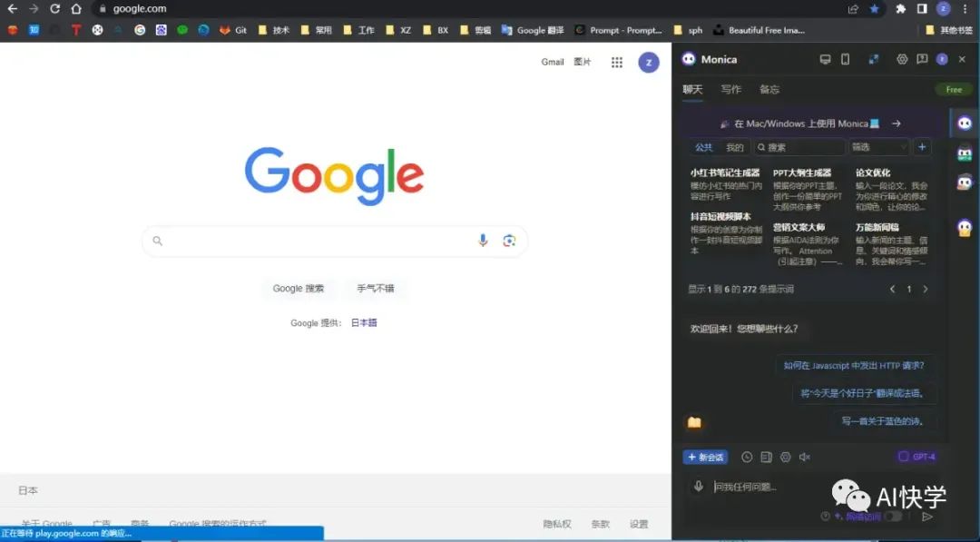Open Monica settings with the gear icon
This screenshot has height=542, width=980.
click(x=902, y=59)
